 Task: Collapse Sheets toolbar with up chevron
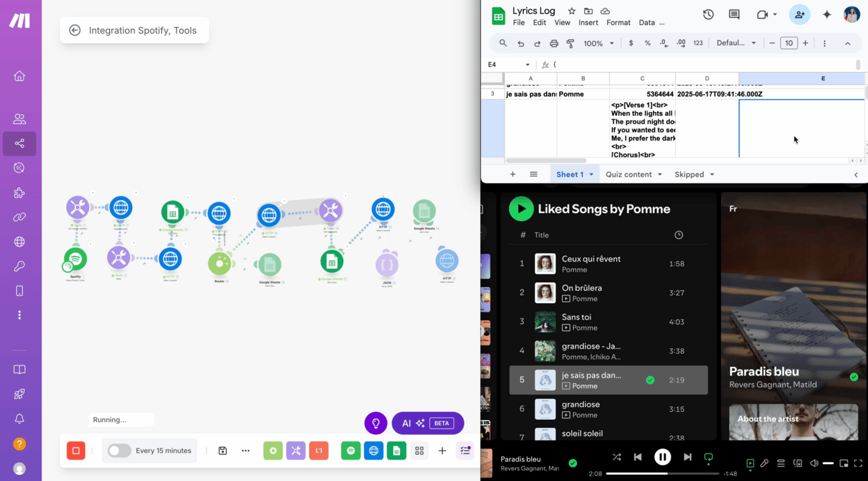[848, 43]
